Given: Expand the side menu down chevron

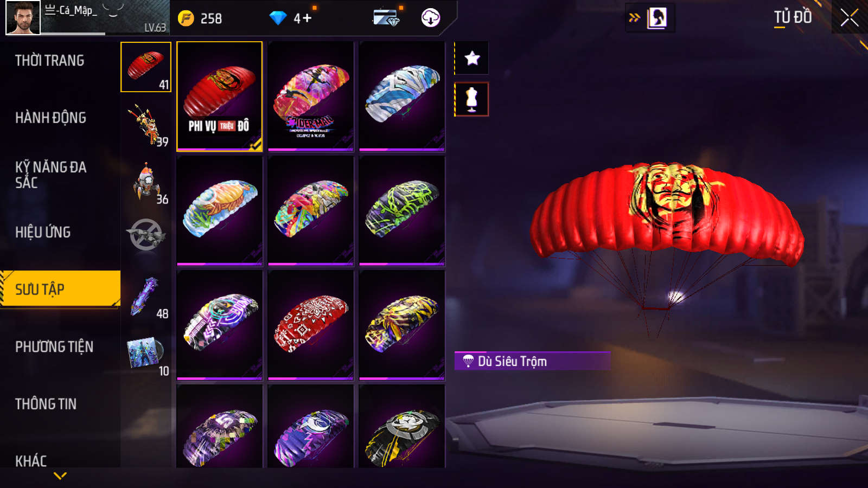Looking at the screenshot, I should (x=60, y=476).
